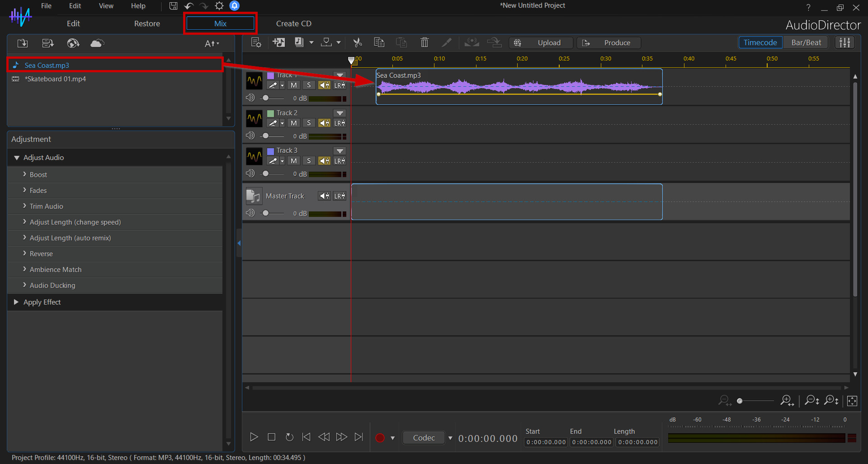Switch to the Restore tab
The width and height of the screenshot is (868, 464).
(x=147, y=23)
